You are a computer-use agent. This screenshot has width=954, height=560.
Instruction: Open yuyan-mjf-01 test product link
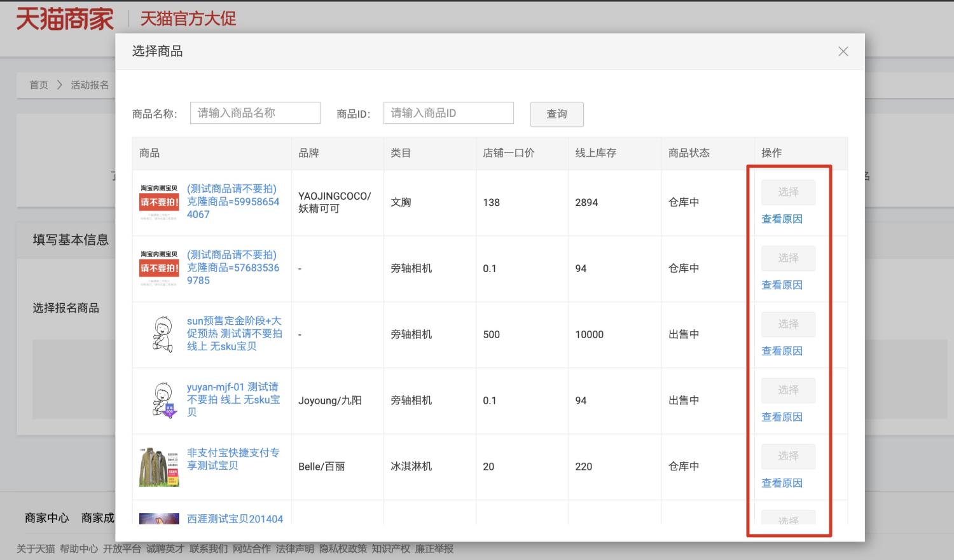[233, 399]
